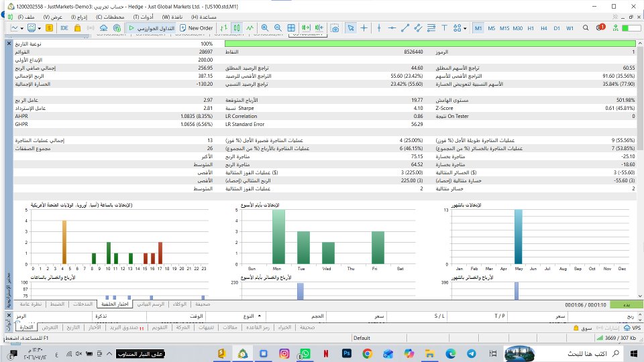Screen dimensions: 644x362
Task: Click the green بدء start button
Action: [627, 305]
